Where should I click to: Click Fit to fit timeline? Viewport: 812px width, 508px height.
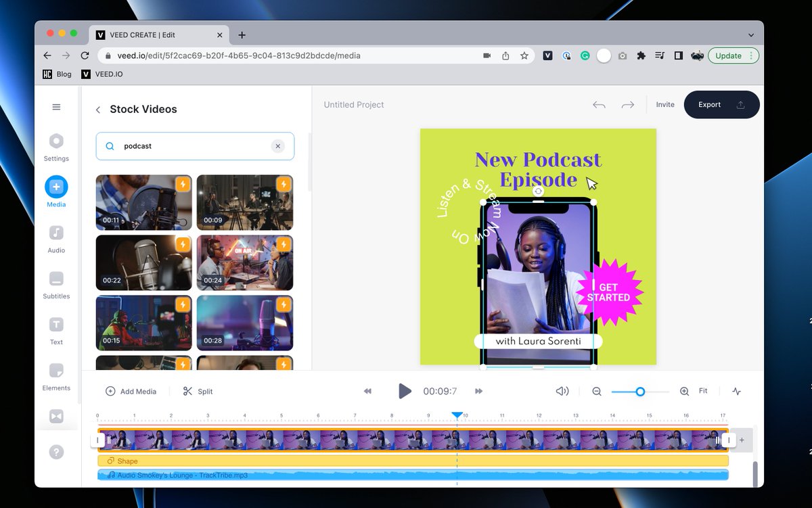tap(703, 391)
